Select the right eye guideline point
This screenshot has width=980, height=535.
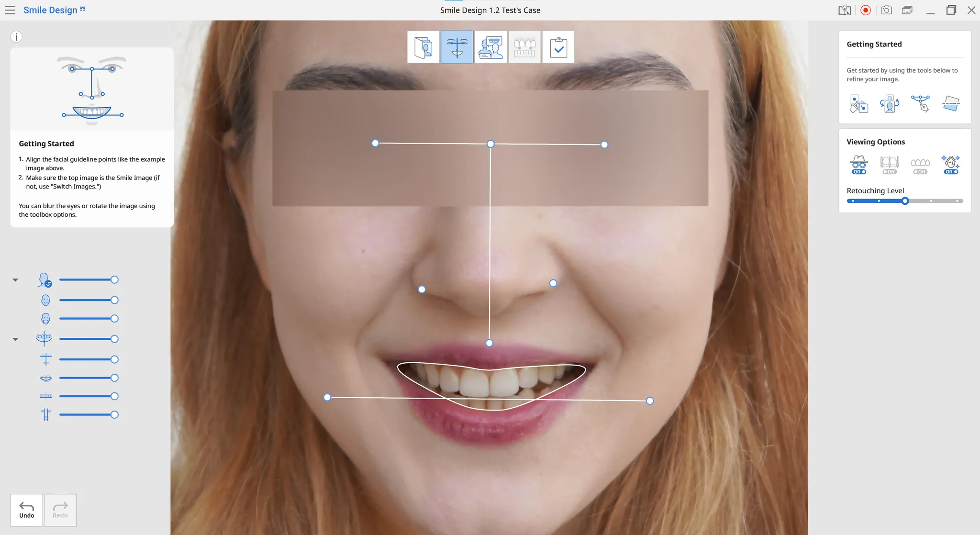[x=604, y=145]
